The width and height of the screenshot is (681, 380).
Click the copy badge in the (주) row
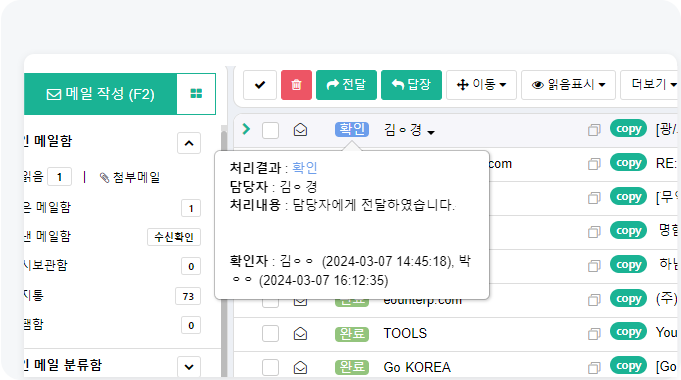pos(628,298)
